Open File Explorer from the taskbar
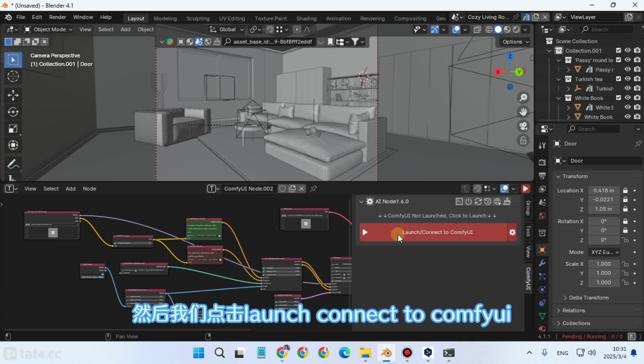The width and height of the screenshot is (644, 364). point(365,353)
